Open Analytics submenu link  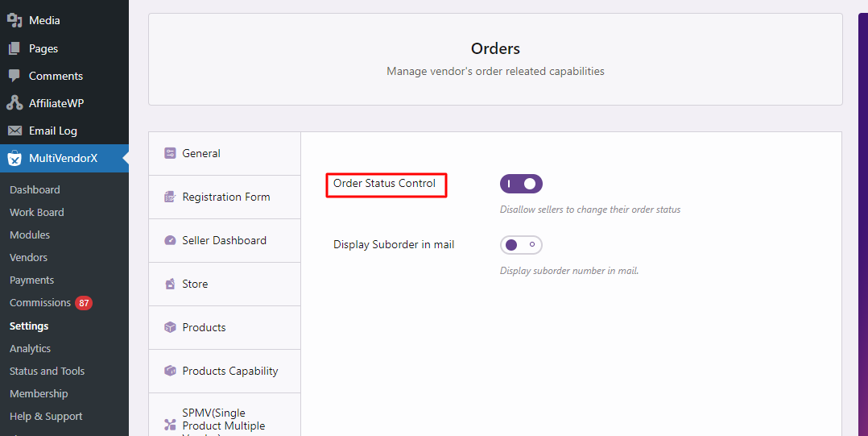(x=30, y=348)
